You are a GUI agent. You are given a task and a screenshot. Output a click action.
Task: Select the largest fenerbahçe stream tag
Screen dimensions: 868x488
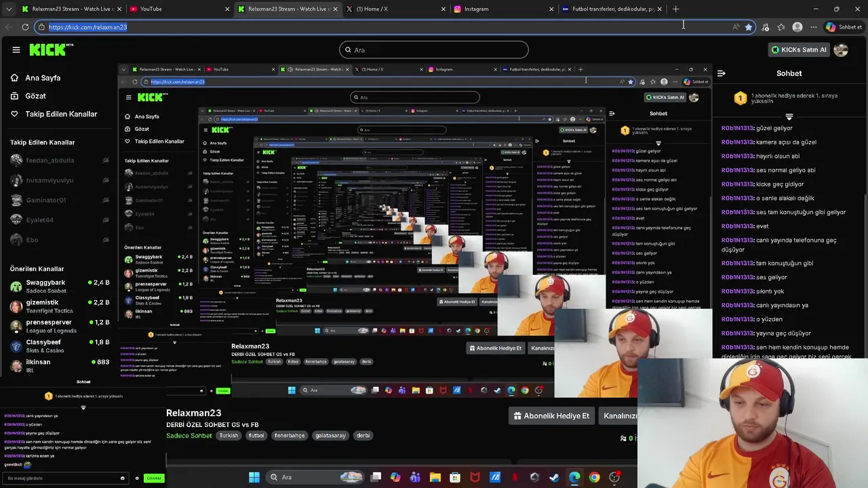[x=290, y=436]
